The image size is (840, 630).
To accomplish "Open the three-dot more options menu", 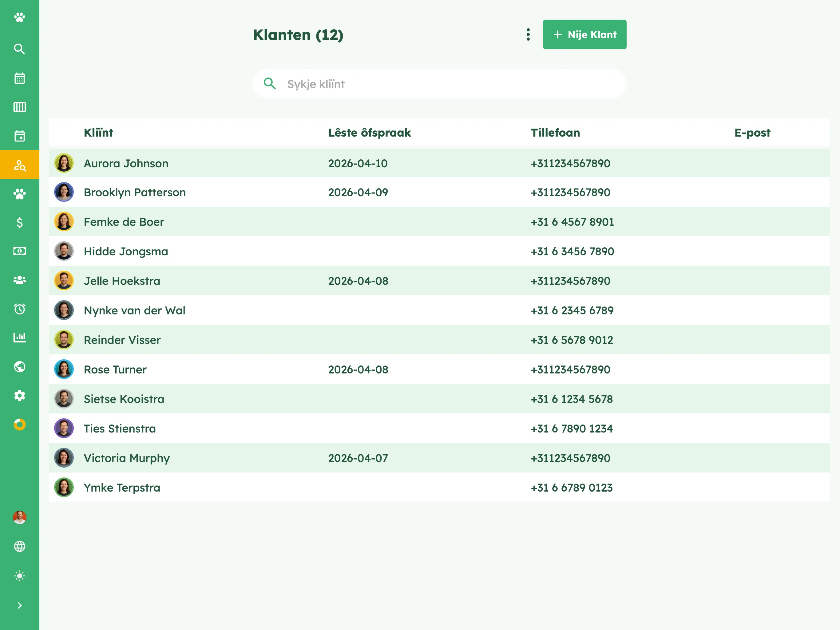I will point(528,34).
